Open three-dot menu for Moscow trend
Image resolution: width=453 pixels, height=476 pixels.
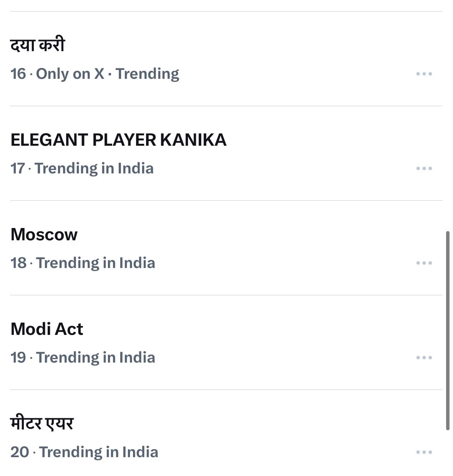pos(424,263)
